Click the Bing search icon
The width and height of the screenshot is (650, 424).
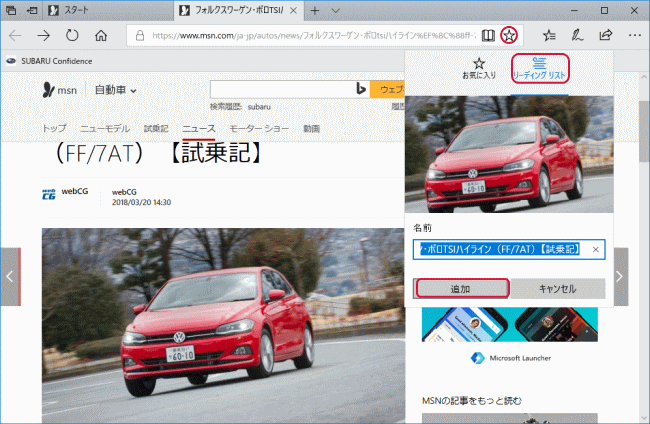(361, 89)
